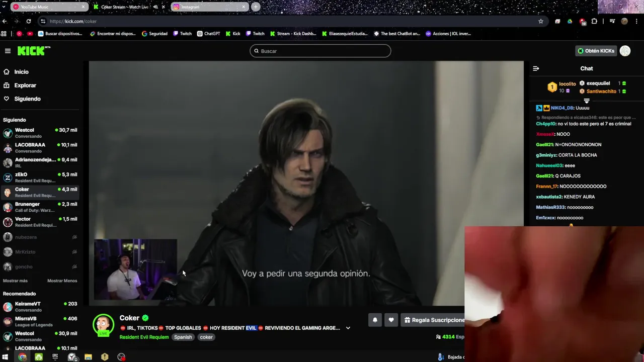
Task: Click chat username MathiasR333
Action: (x=550, y=207)
